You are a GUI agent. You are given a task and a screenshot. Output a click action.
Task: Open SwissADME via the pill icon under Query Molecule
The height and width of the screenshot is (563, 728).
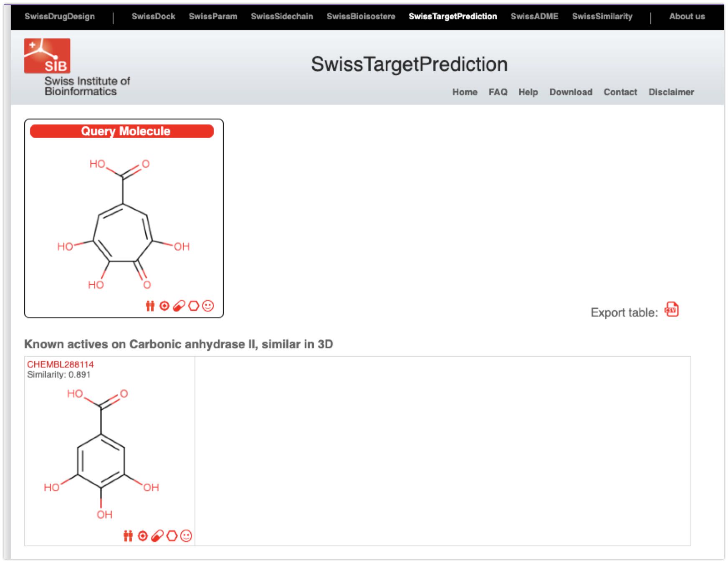pos(178,306)
